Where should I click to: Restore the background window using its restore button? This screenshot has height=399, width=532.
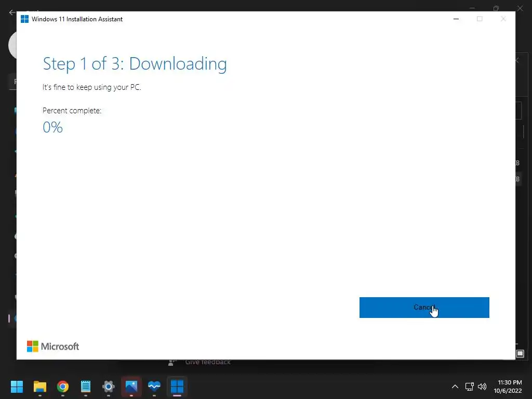coord(496,8)
